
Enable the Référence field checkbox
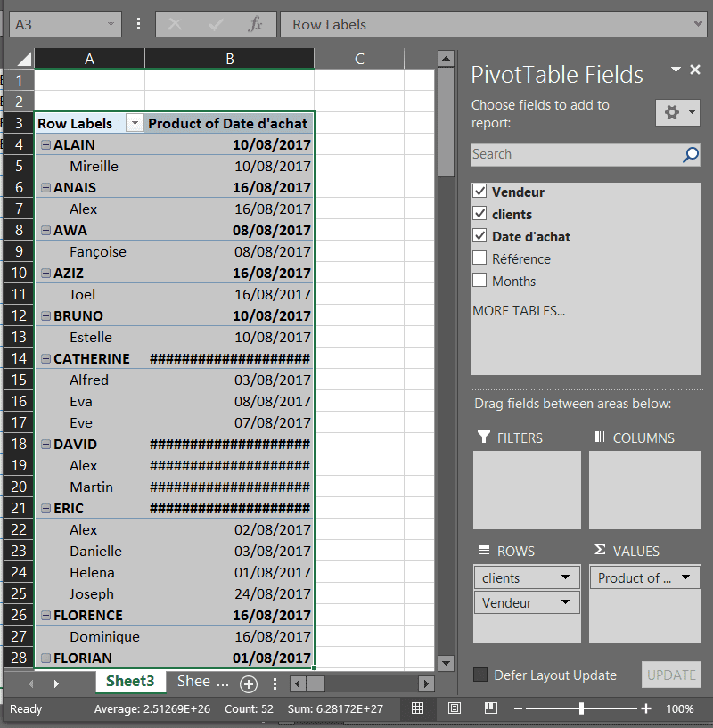[480, 258]
